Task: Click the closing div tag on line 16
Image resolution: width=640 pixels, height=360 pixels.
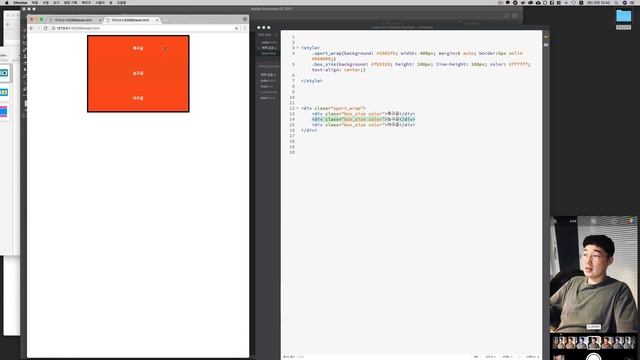Action: 309,130
